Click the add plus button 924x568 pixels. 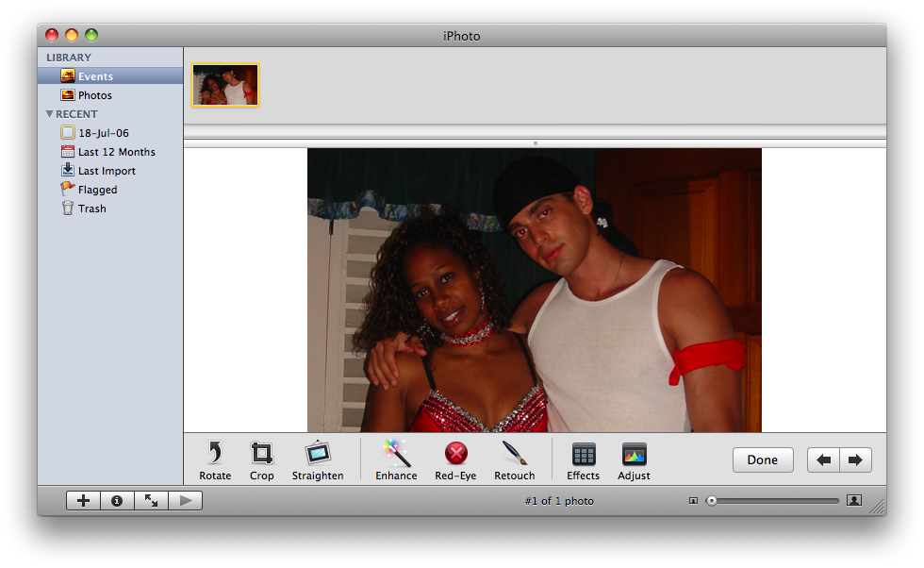point(83,501)
